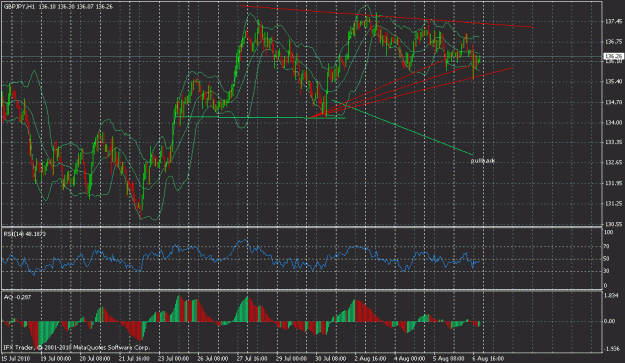The width and height of the screenshot is (625, 363).
Task: Click the 136.75 price axis label
Action: coord(613,41)
